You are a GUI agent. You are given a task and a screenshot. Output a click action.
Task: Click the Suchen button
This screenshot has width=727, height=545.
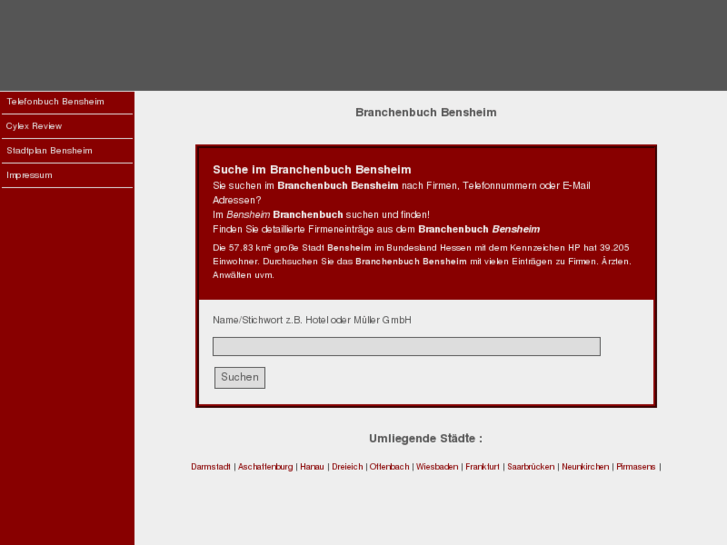pyautogui.click(x=240, y=378)
